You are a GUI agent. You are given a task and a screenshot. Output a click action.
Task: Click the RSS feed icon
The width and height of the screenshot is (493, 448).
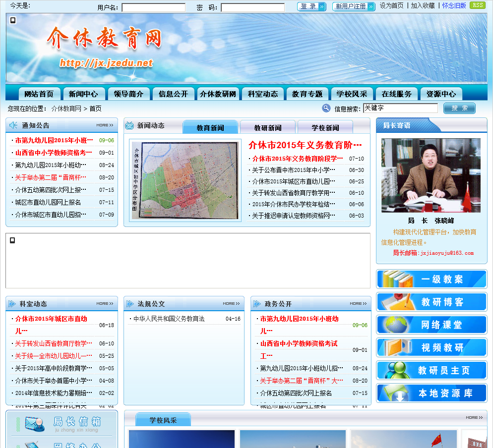pyautogui.click(x=477, y=5)
